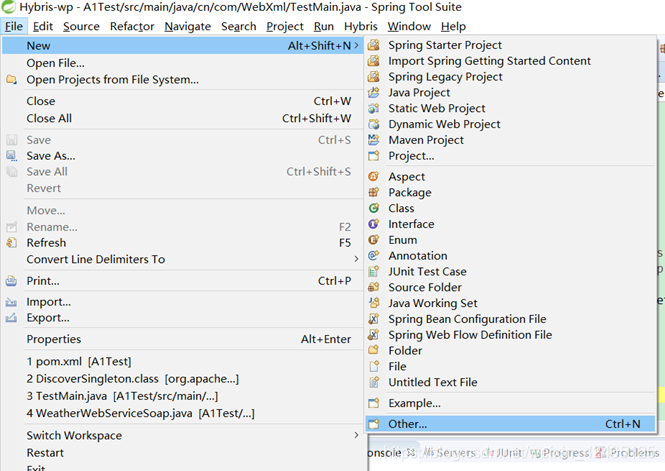Click the Folder icon in New submenu
Viewport: 665px width, 471px height.
(374, 351)
